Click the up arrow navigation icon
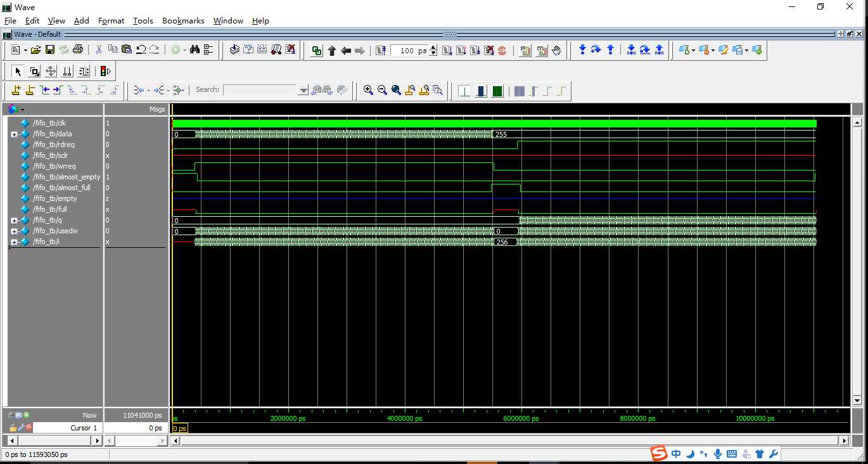 (x=331, y=51)
